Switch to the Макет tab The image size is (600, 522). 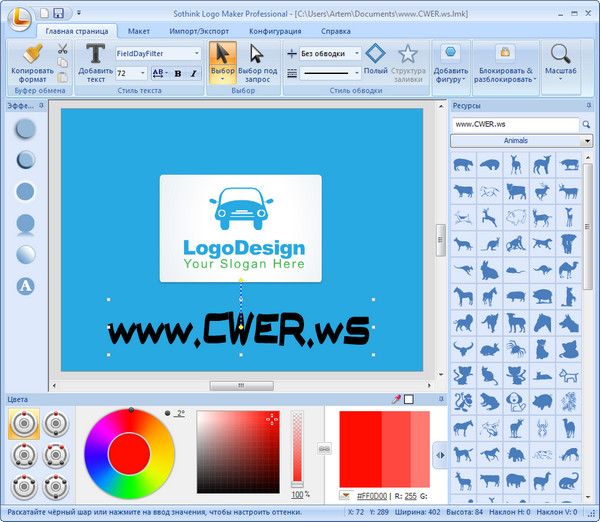(139, 31)
